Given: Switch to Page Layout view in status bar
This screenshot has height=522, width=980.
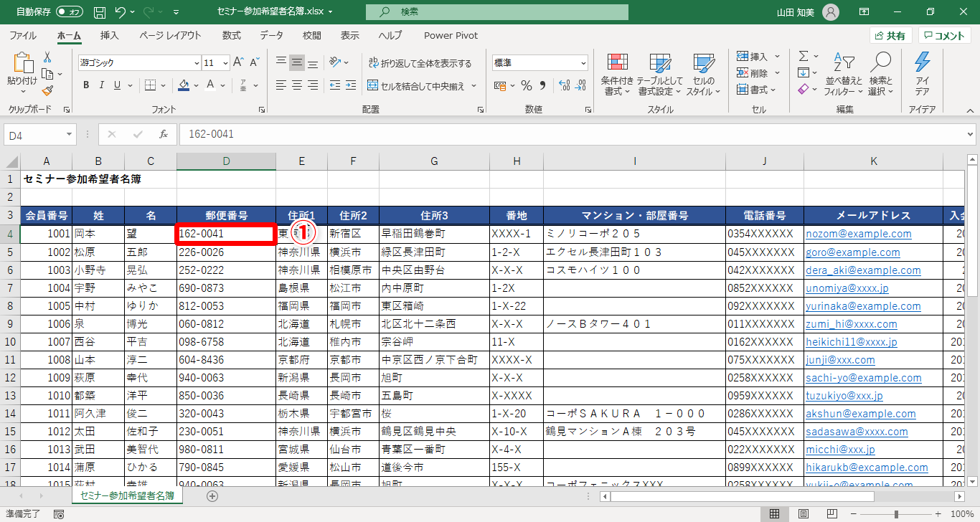Looking at the screenshot, I should pos(804,514).
